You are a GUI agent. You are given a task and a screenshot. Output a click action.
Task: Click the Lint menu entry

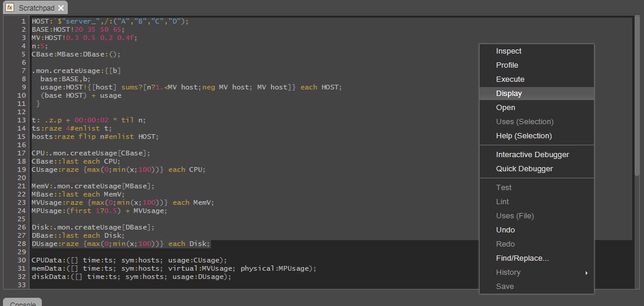point(536,201)
